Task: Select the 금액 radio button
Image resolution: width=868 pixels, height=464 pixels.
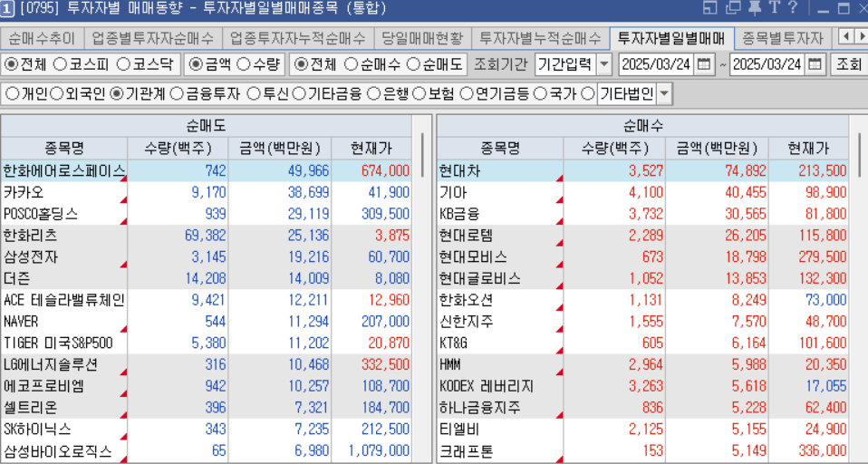Action: (196, 64)
